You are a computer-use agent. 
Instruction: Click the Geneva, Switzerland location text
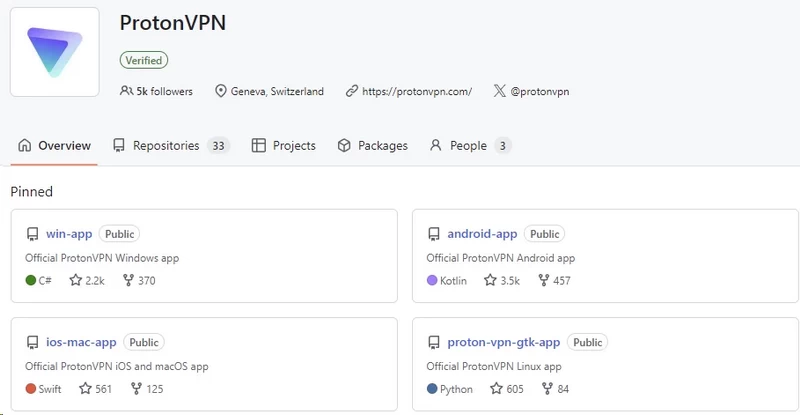click(x=277, y=91)
